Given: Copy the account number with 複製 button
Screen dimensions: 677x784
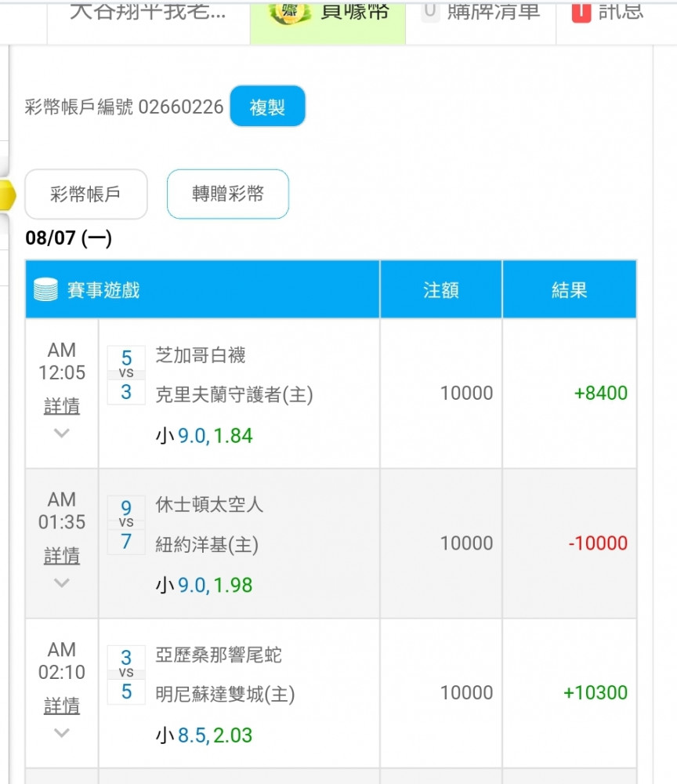Looking at the screenshot, I should [267, 106].
